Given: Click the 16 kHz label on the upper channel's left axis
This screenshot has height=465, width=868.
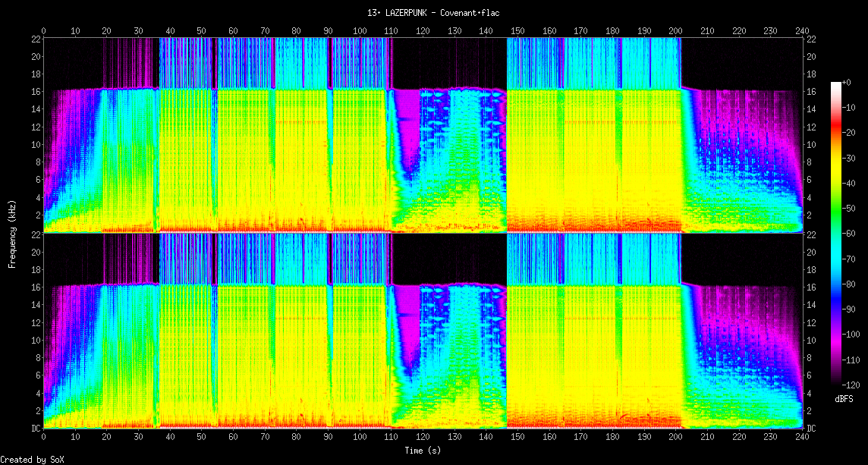Looking at the screenshot, I should coord(35,92).
